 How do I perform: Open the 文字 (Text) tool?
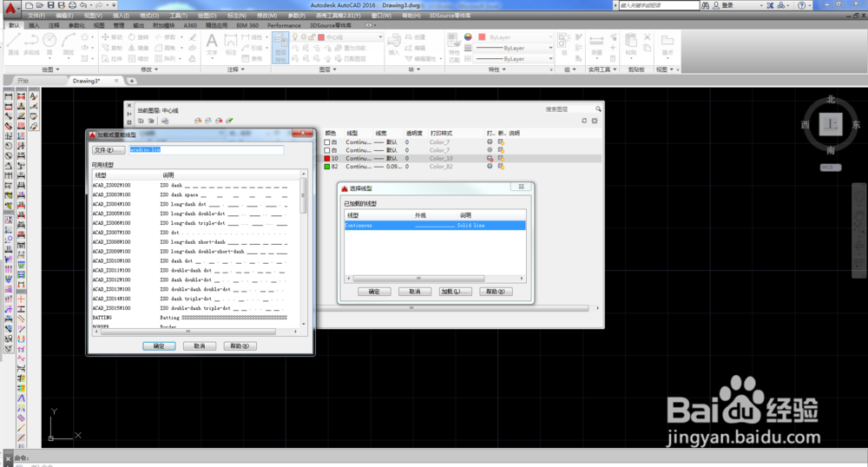212,44
